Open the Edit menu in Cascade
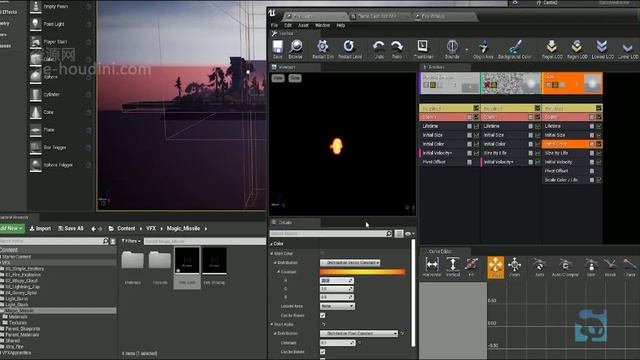 click(x=288, y=25)
